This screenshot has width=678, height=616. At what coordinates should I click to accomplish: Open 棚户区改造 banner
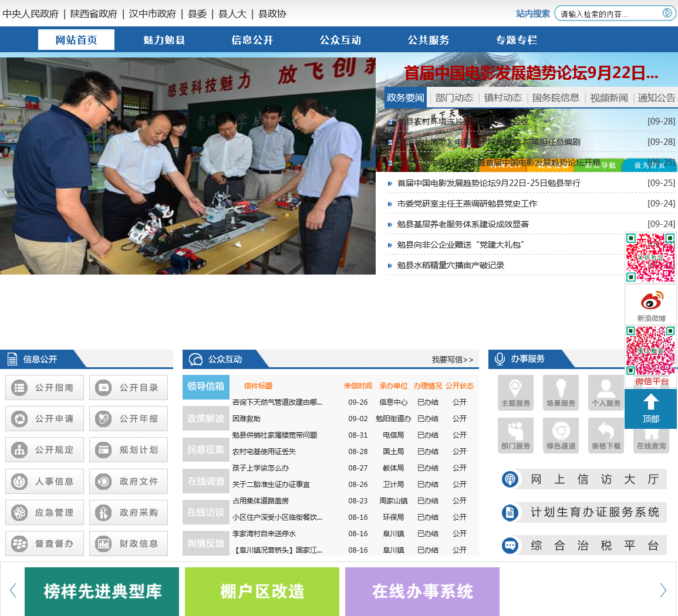click(262, 591)
